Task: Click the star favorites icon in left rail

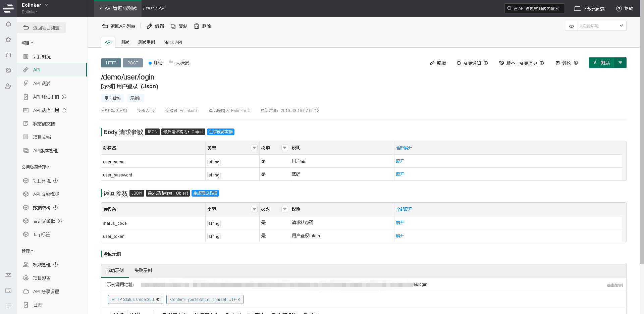Action: pos(8,40)
